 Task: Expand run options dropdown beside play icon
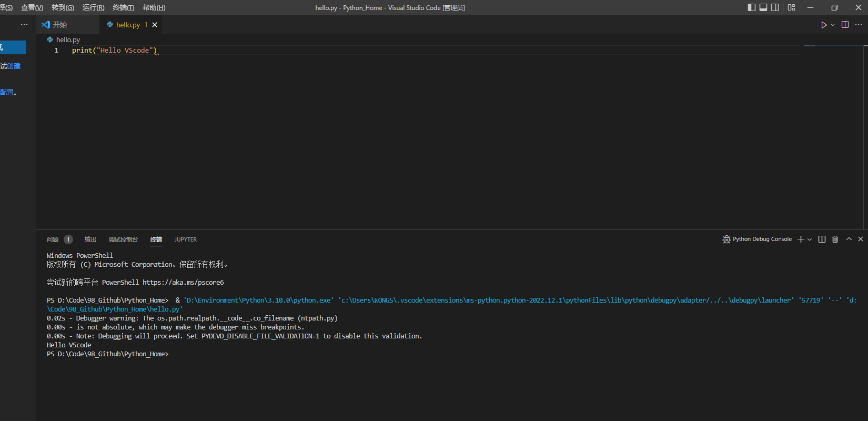click(x=833, y=25)
